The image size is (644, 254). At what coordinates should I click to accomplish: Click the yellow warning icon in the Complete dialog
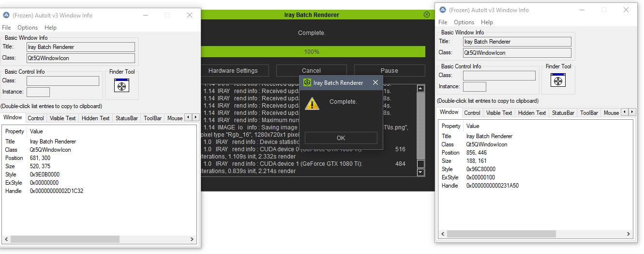click(312, 103)
